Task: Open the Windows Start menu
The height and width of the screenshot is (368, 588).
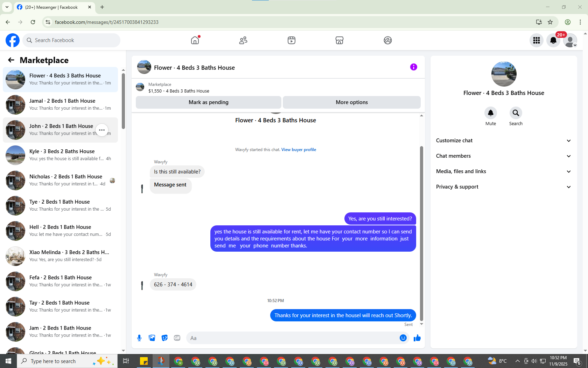Action: (8, 361)
